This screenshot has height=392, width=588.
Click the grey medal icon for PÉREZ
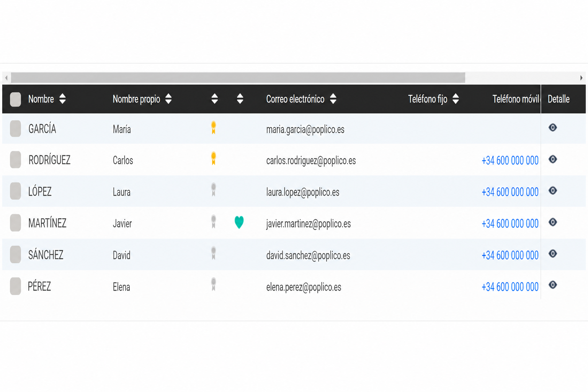(214, 284)
